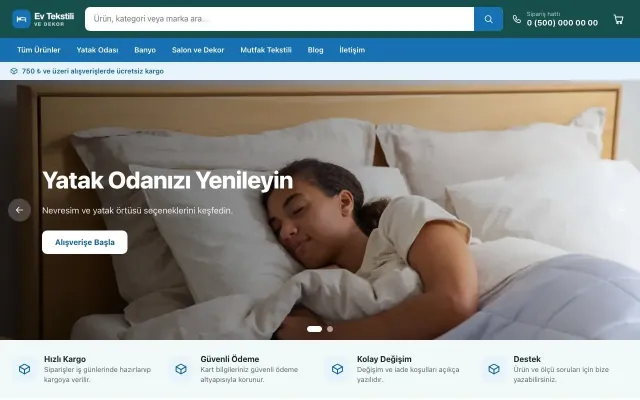Click the Destek heading
Screen dimensions: 640x400
(x=527, y=359)
